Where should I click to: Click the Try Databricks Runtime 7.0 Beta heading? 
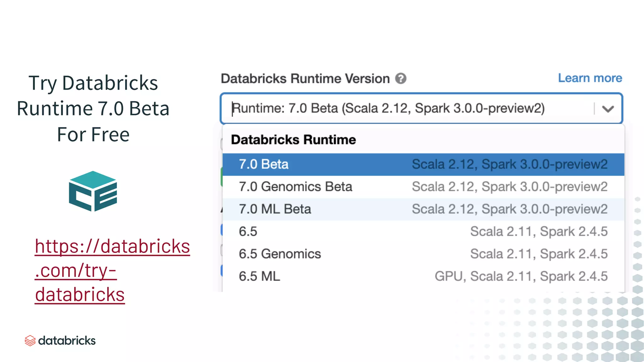click(x=93, y=108)
